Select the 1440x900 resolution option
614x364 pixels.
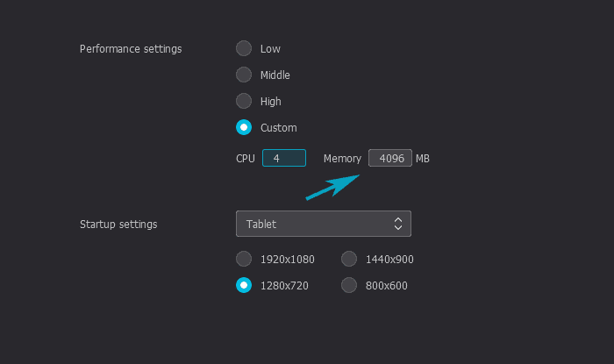click(x=349, y=259)
